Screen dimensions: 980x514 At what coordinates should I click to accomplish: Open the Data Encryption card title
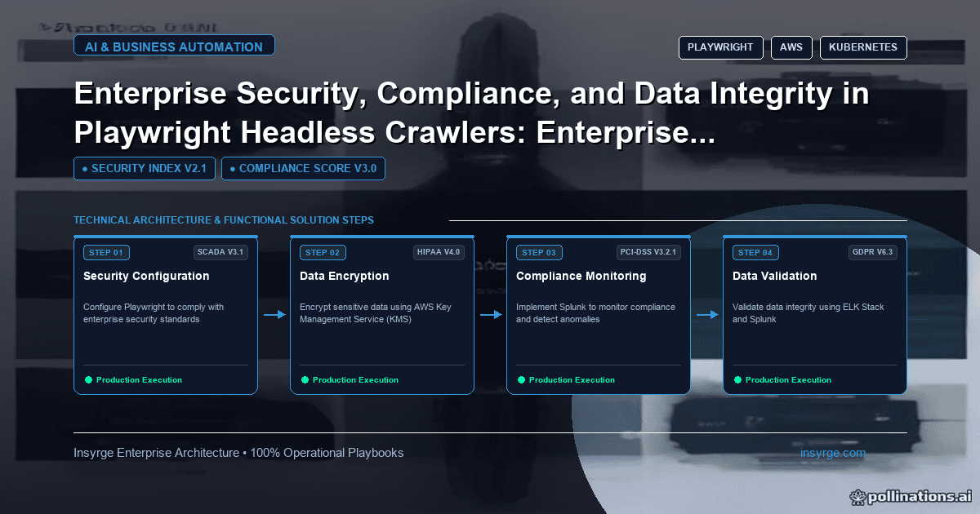[344, 276]
